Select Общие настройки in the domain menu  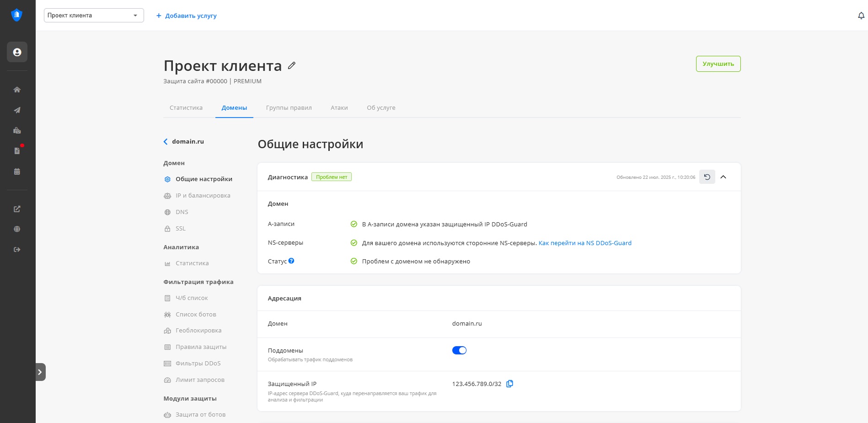point(198,179)
